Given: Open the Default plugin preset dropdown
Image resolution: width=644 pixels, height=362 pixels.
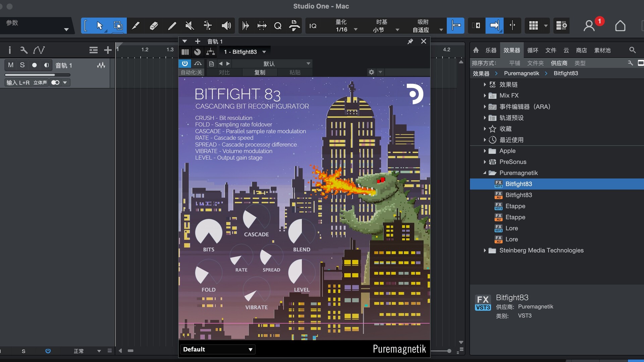Looking at the screenshot, I should coord(218,349).
